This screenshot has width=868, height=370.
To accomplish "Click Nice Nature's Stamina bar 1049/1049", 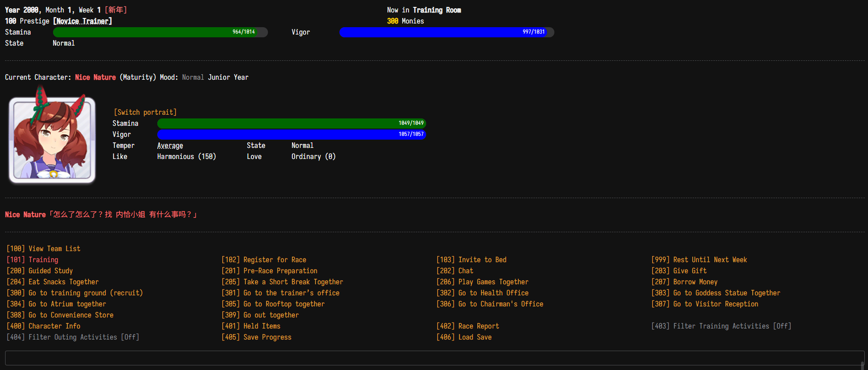I will click(x=291, y=123).
